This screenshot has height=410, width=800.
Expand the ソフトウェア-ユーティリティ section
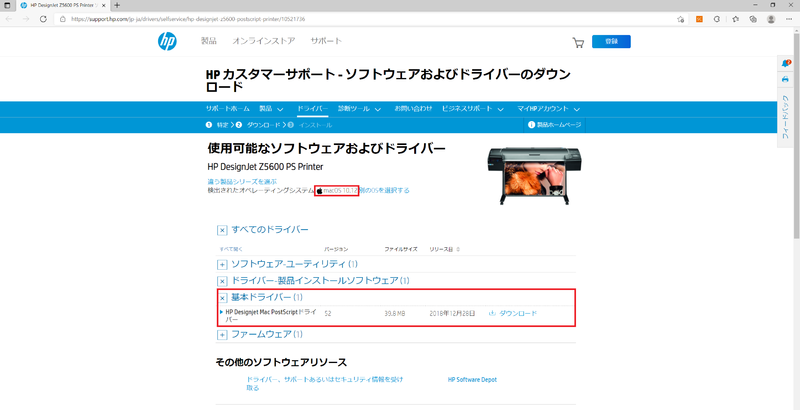222,264
